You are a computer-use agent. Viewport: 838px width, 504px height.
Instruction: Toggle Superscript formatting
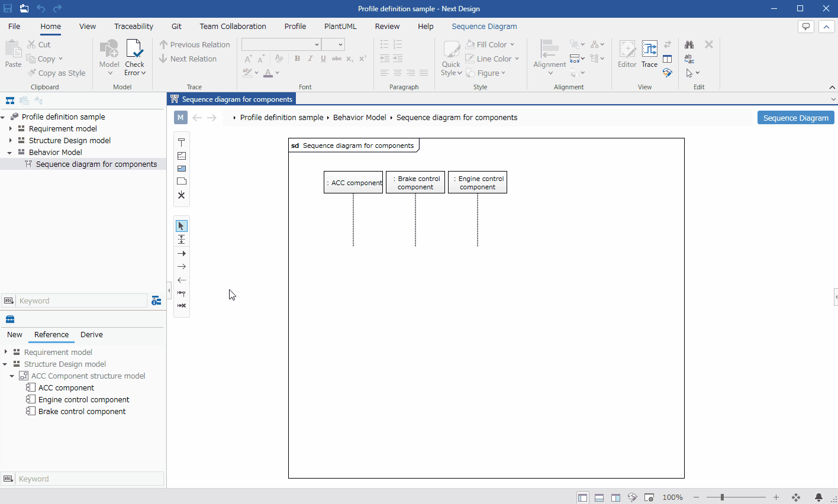tap(363, 59)
